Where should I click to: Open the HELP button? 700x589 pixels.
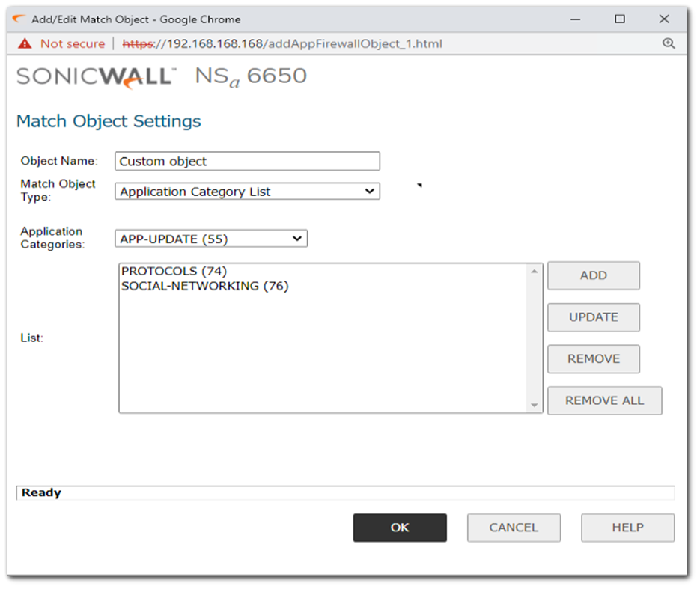[x=627, y=528]
